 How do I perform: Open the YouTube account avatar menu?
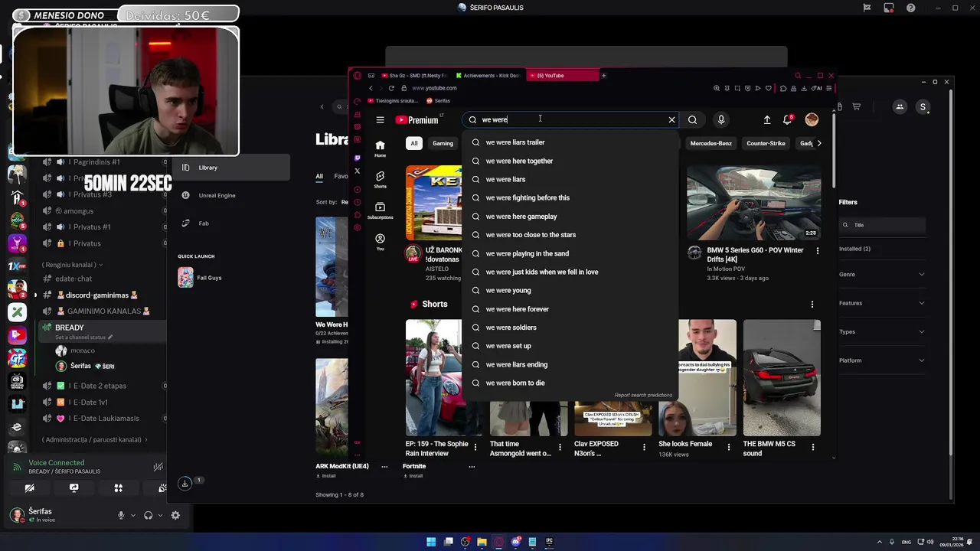[x=812, y=119]
